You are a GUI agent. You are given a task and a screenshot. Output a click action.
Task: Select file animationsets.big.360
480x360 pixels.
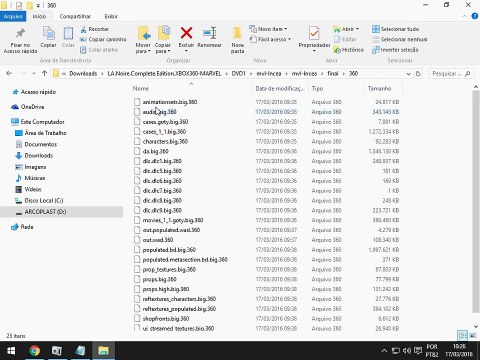point(170,102)
